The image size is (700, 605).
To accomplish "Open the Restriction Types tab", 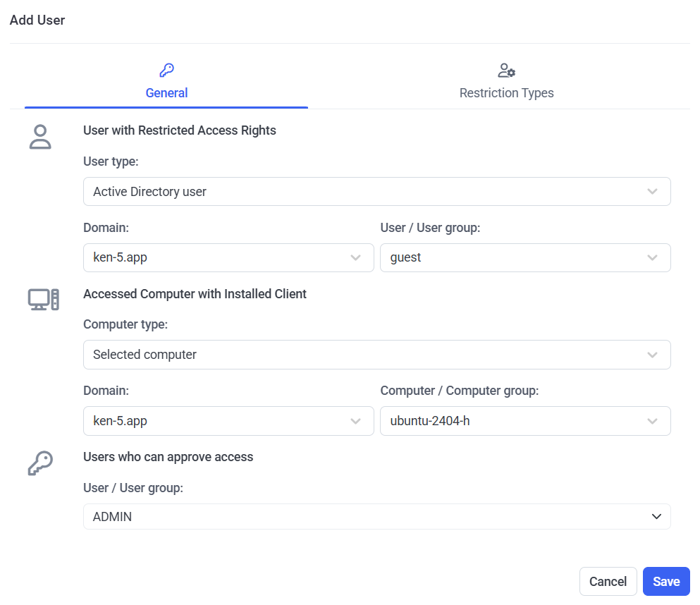I will (506, 92).
